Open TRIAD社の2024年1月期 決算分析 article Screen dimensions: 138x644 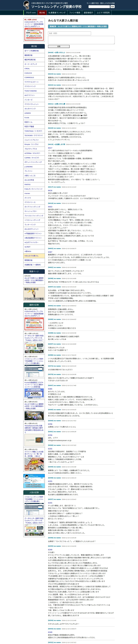tap(34, 429)
